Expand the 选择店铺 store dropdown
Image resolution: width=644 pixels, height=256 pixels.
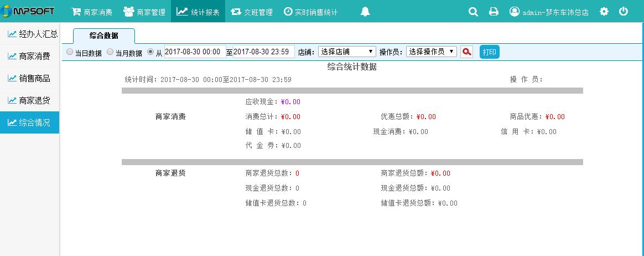tap(347, 52)
